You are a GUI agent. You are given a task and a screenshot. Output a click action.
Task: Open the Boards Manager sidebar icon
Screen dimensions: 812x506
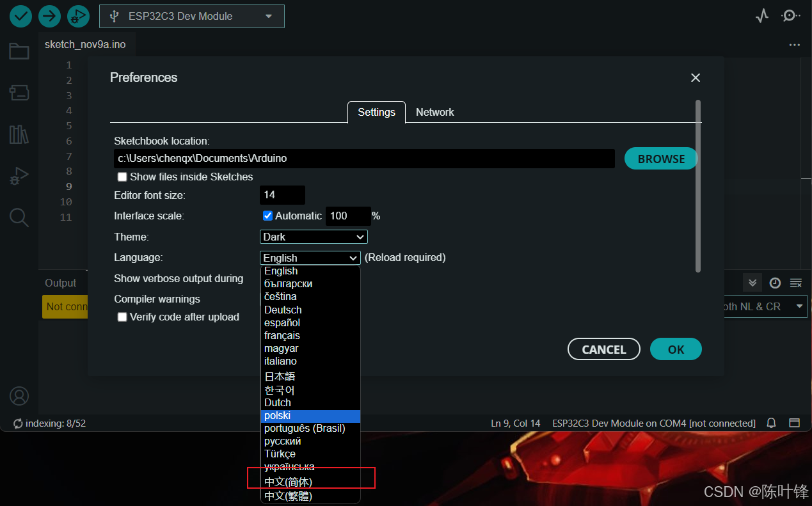(19, 93)
